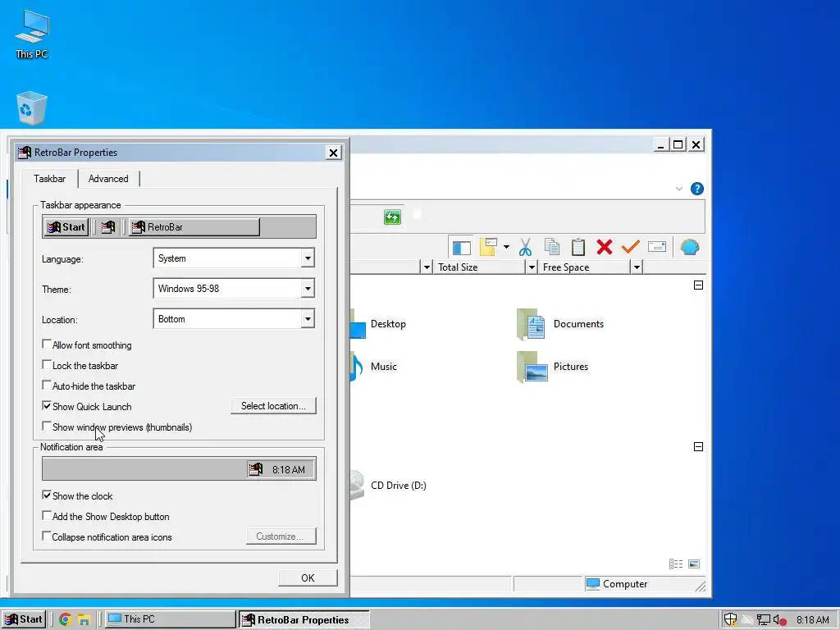This screenshot has height=630, width=840.
Task: Enable Collapse notification area icons
Action: 47,536
